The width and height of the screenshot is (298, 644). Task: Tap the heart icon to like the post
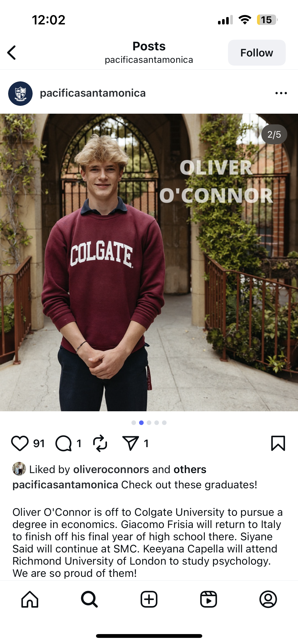(20, 443)
